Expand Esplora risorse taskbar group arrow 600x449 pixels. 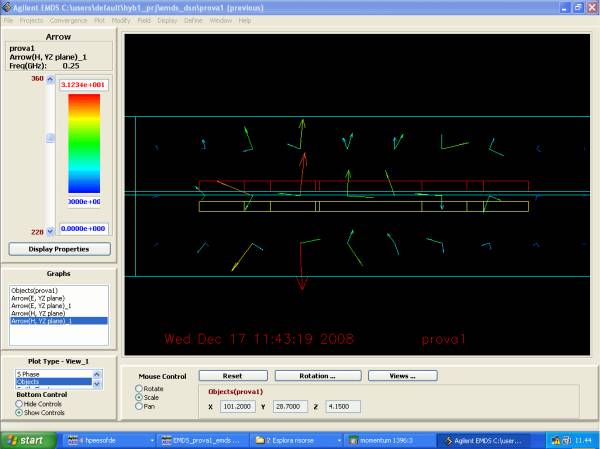click(339, 441)
